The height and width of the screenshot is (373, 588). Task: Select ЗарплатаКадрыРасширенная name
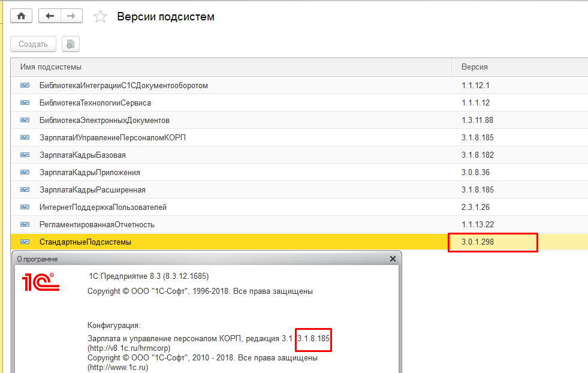coord(92,190)
